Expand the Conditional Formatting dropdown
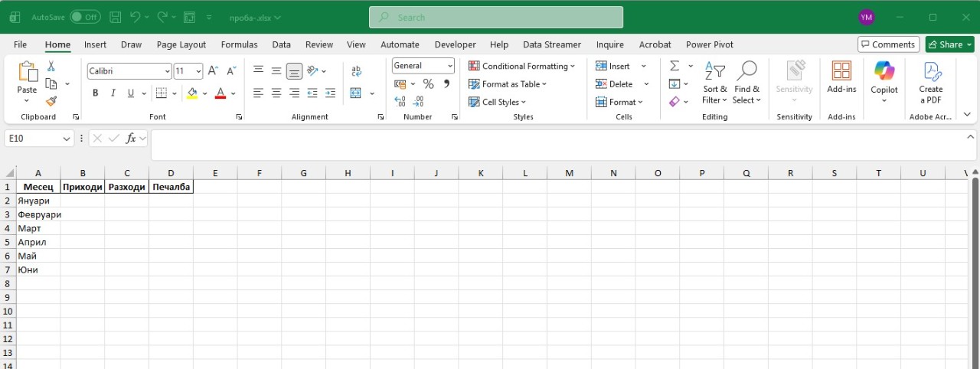This screenshot has width=980, height=369. (x=522, y=66)
